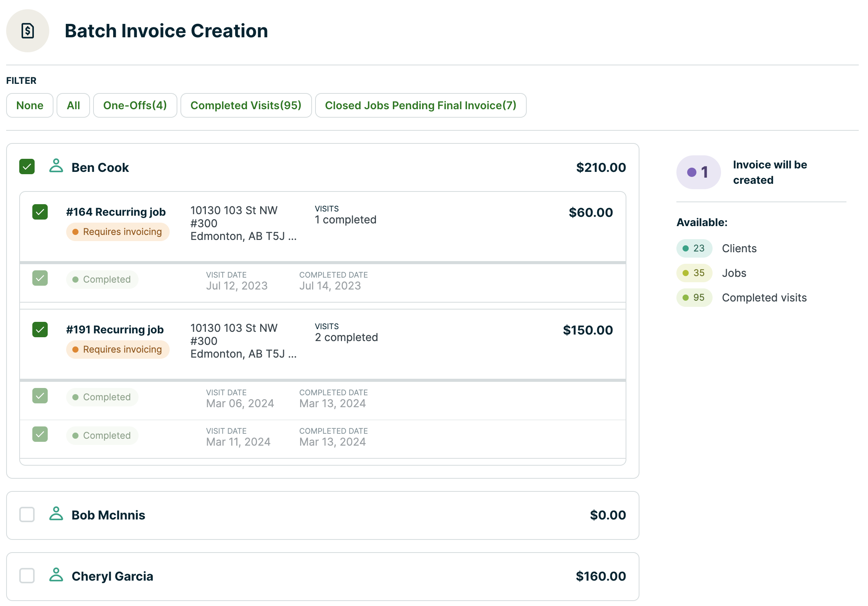Uncheck job #164 Recurring job checkbox

click(40, 212)
